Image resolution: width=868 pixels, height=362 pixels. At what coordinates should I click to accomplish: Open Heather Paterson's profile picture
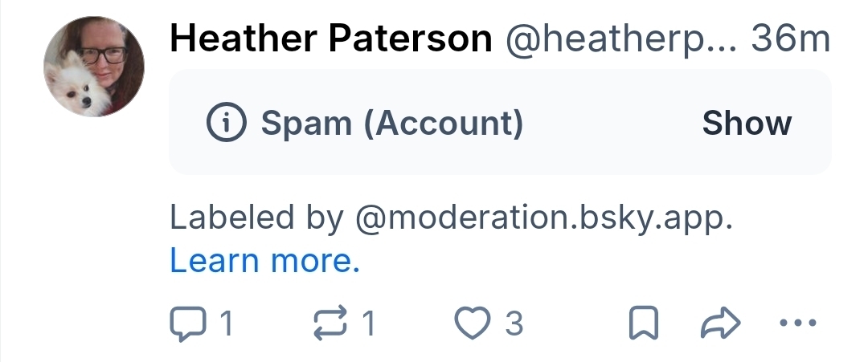pyautogui.click(x=94, y=67)
